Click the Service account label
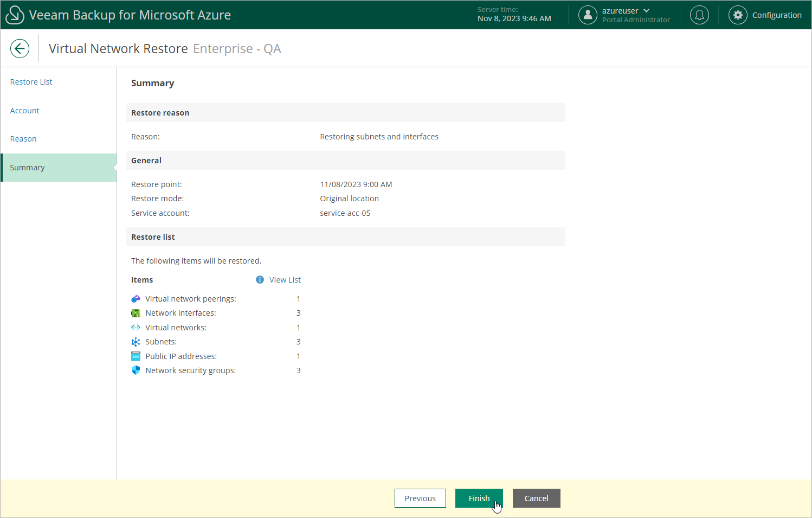812x518 pixels. 160,213
